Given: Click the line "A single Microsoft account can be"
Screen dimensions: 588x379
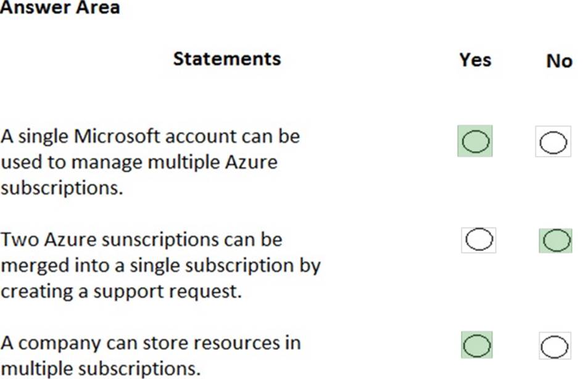Looking at the screenshot, I should [x=150, y=136].
